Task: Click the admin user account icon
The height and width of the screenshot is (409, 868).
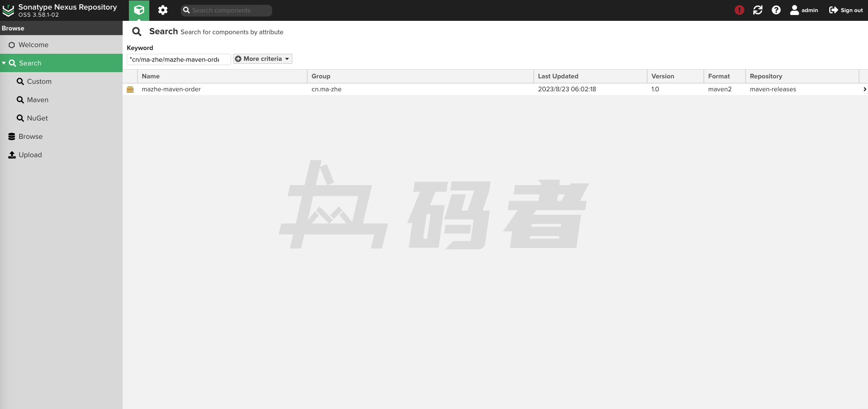Action: tap(794, 10)
